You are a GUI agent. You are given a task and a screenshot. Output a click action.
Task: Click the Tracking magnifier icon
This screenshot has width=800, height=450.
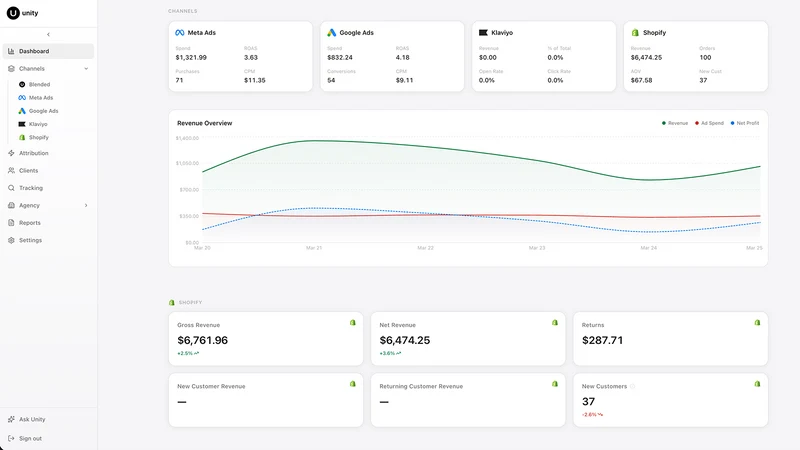pos(11,188)
